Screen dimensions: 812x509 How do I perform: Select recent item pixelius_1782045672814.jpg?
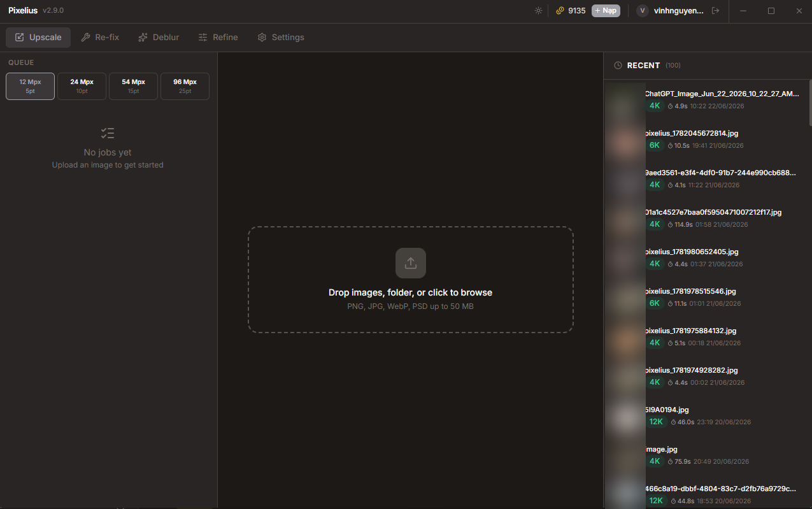[x=706, y=140]
